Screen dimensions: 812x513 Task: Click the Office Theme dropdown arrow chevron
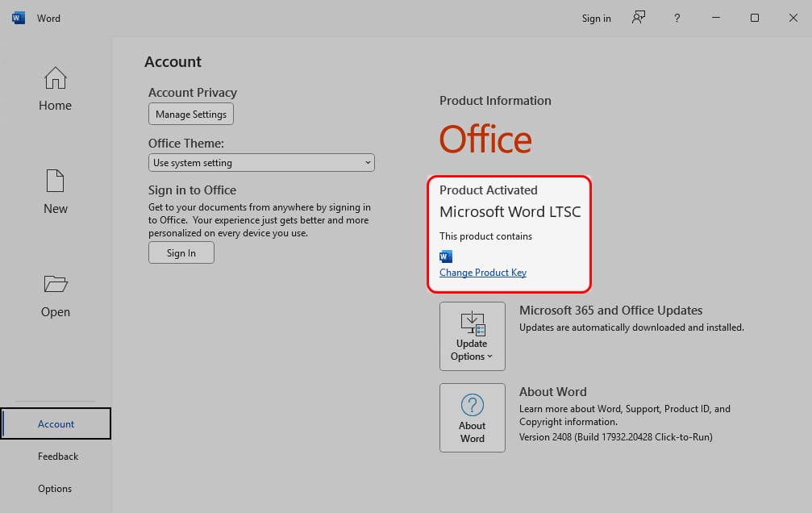pyautogui.click(x=368, y=163)
